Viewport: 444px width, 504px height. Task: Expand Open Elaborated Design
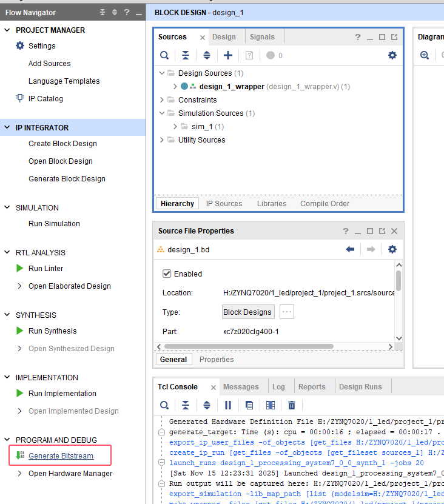coord(20,286)
